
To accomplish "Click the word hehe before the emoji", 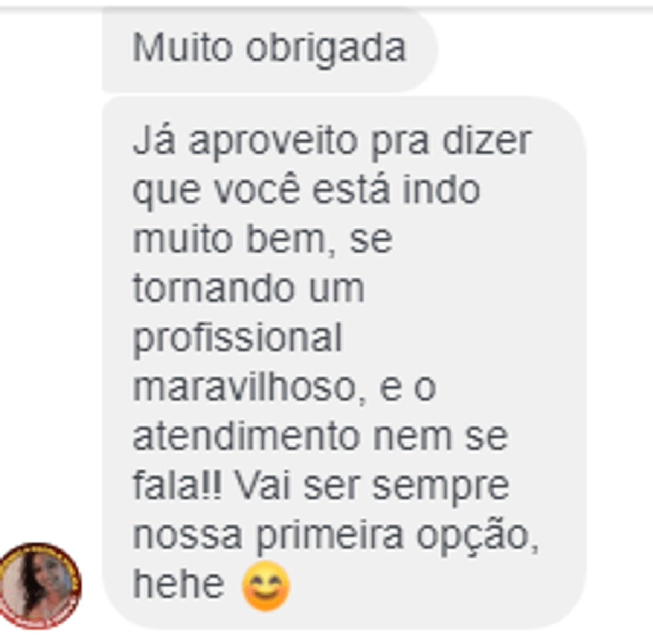I will pos(178,584).
